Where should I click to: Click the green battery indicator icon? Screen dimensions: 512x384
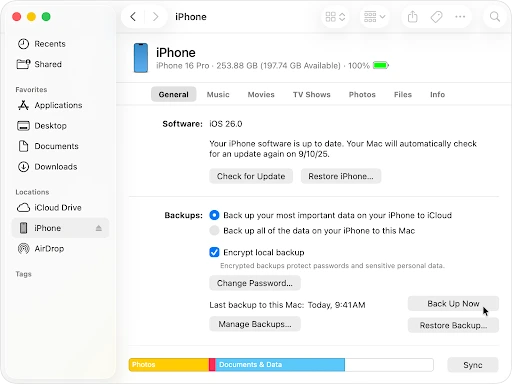pyautogui.click(x=381, y=65)
